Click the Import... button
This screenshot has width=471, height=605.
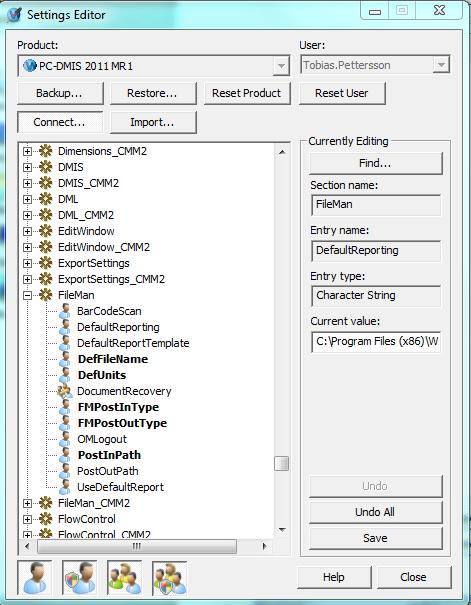click(153, 122)
